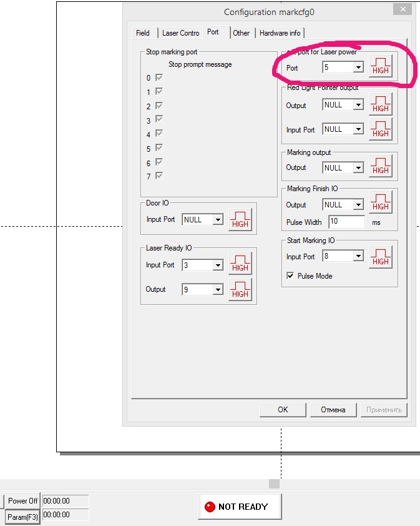Toggle HIGH icon for Red Light Input Port
420x526 pixels.
click(x=381, y=129)
